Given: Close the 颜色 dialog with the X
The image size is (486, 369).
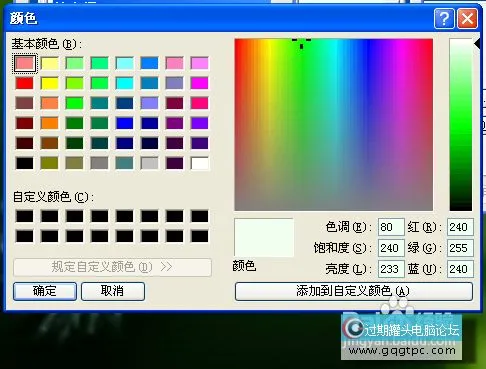Looking at the screenshot, I should click(467, 19).
